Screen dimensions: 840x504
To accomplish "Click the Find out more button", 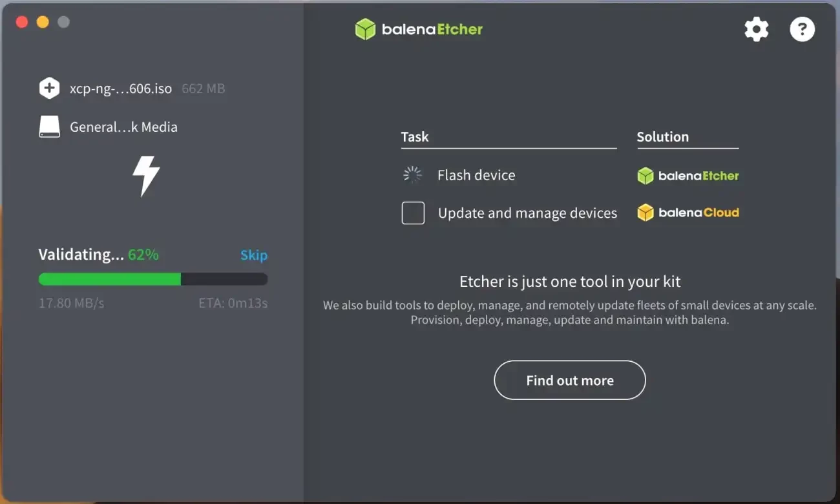I will point(570,380).
